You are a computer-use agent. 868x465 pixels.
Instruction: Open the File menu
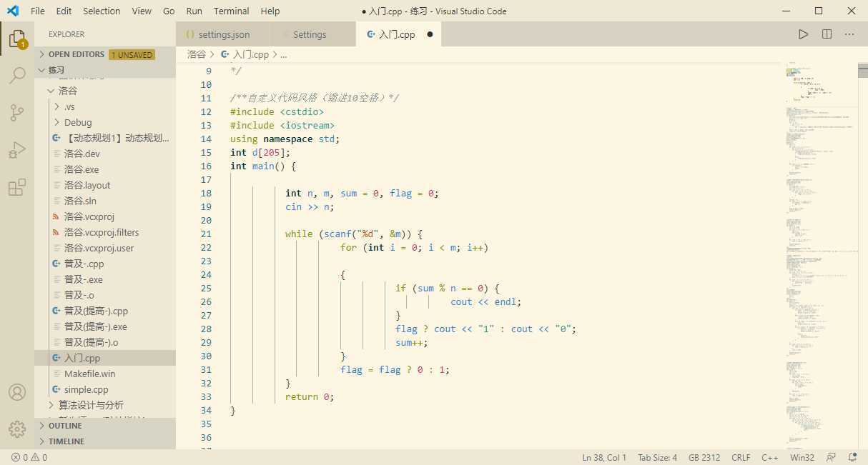point(38,11)
